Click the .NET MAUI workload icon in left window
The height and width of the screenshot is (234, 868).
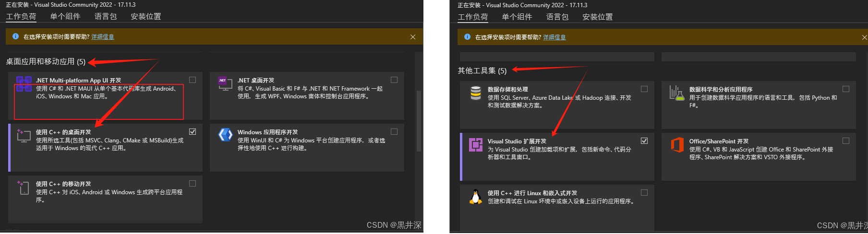pyautogui.click(x=24, y=84)
